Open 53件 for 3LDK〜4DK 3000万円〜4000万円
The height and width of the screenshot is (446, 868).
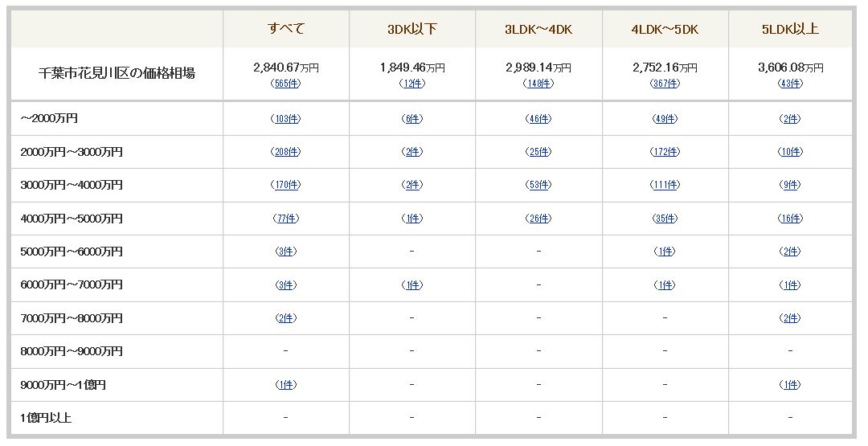click(538, 186)
